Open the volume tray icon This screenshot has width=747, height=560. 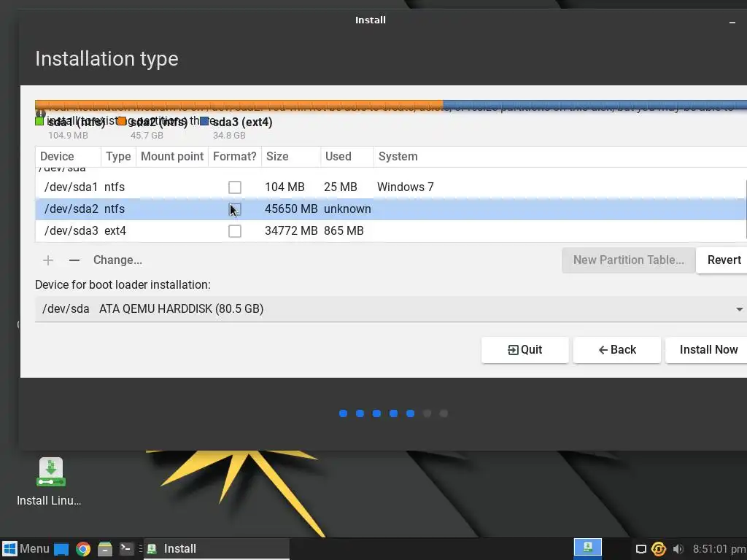pyautogui.click(x=678, y=549)
